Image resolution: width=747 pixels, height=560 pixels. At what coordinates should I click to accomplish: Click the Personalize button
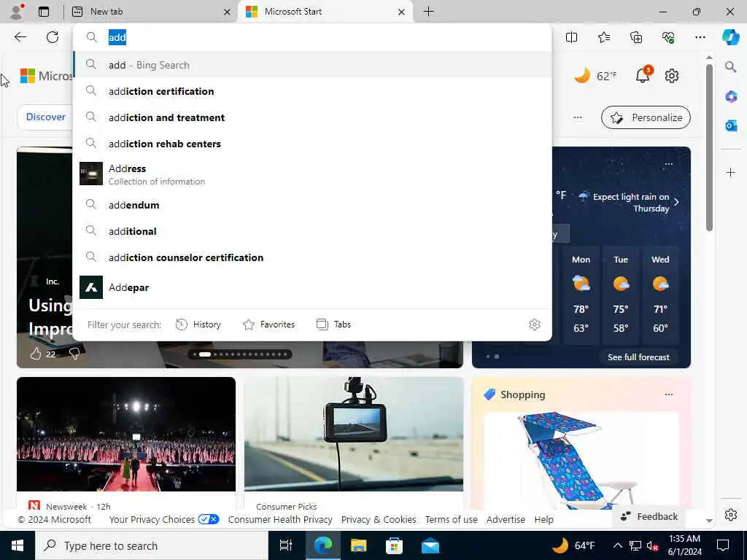click(x=646, y=117)
